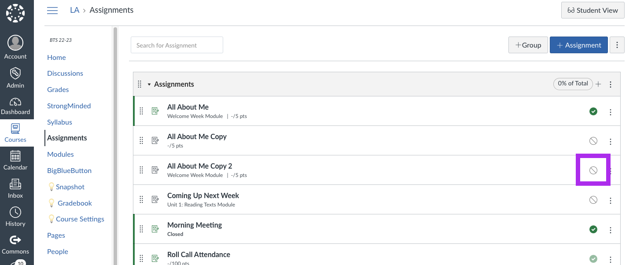Collapse the Assignments group triangle
The height and width of the screenshot is (265, 644).
pos(149,85)
